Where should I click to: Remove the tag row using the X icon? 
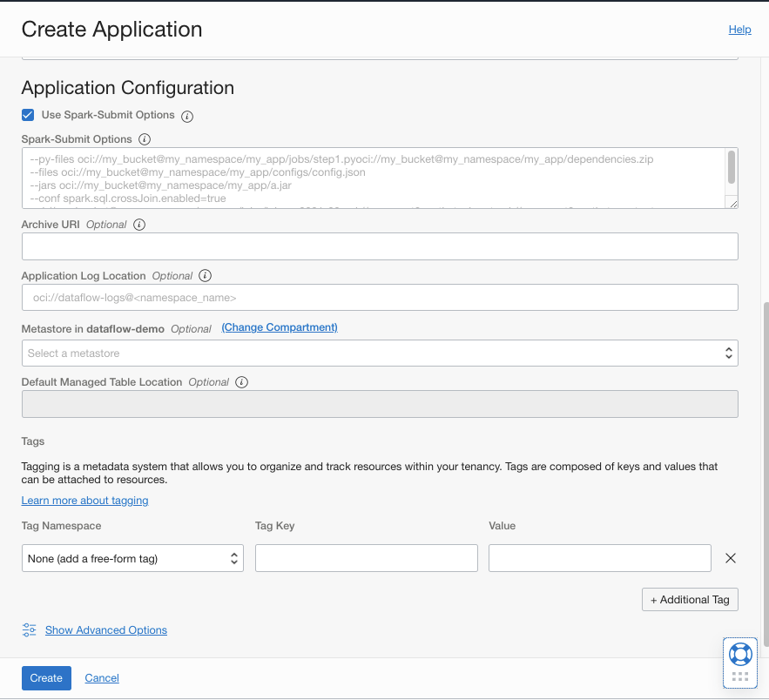pyautogui.click(x=730, y=558)
